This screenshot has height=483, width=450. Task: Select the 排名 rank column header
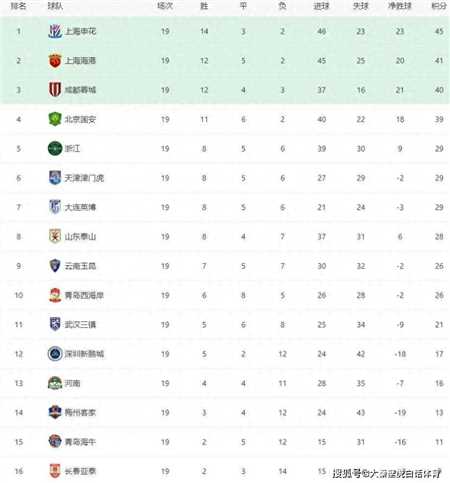[18, 6]
